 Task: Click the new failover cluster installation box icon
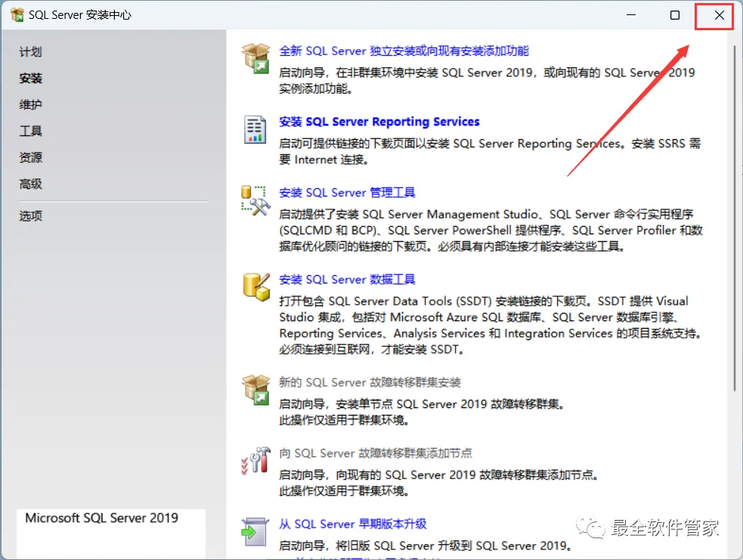click(x=256, y=390)
